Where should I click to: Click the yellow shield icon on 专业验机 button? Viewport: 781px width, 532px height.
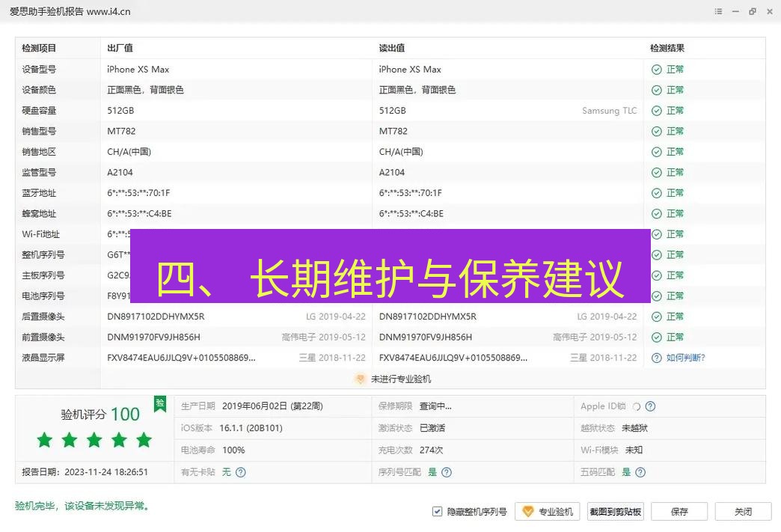[x=527, y=511]
